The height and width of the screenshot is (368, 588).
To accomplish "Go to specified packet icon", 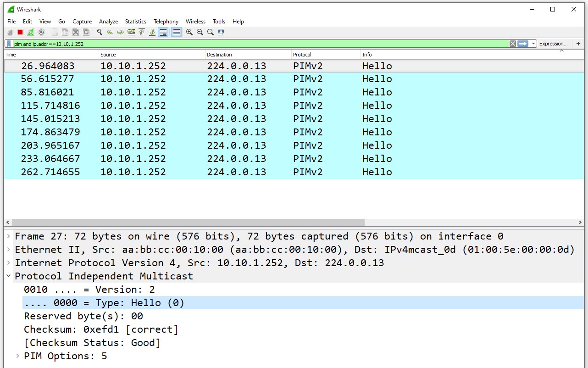I will 131,32.
